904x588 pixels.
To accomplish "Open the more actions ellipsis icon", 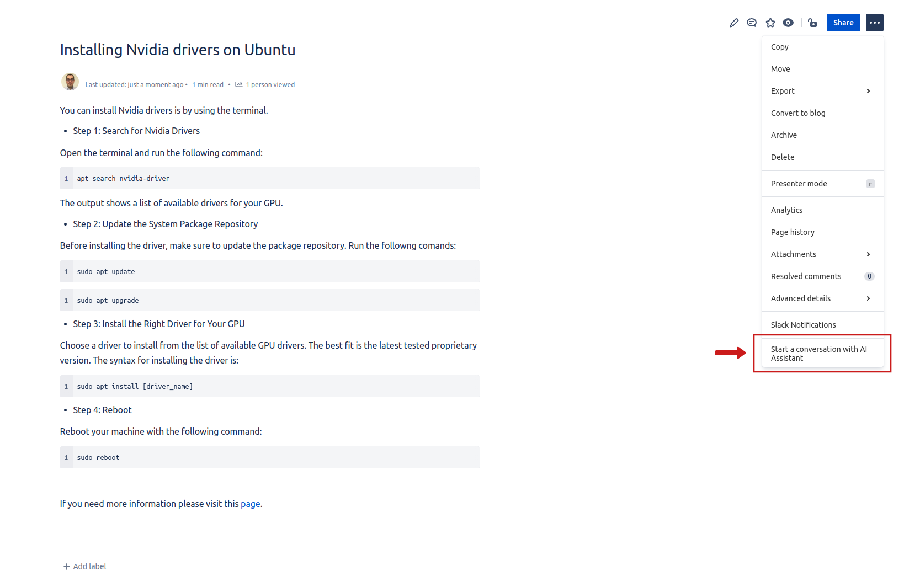I will pos(874,23).
